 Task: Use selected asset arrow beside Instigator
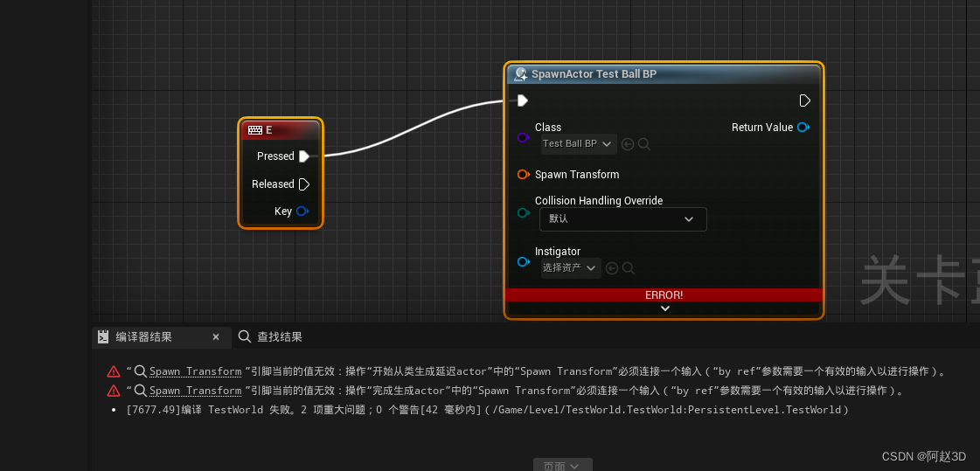[x=612, y=268]
